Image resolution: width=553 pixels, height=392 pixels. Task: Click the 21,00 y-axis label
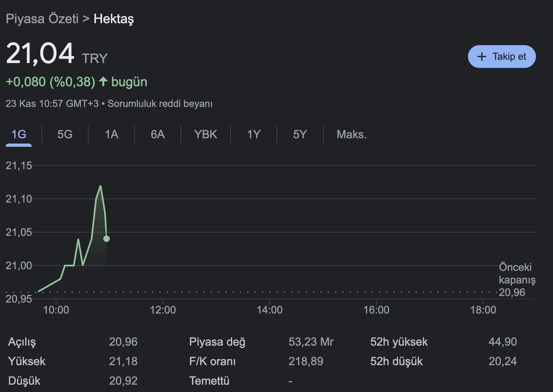[x=19, y=266]
